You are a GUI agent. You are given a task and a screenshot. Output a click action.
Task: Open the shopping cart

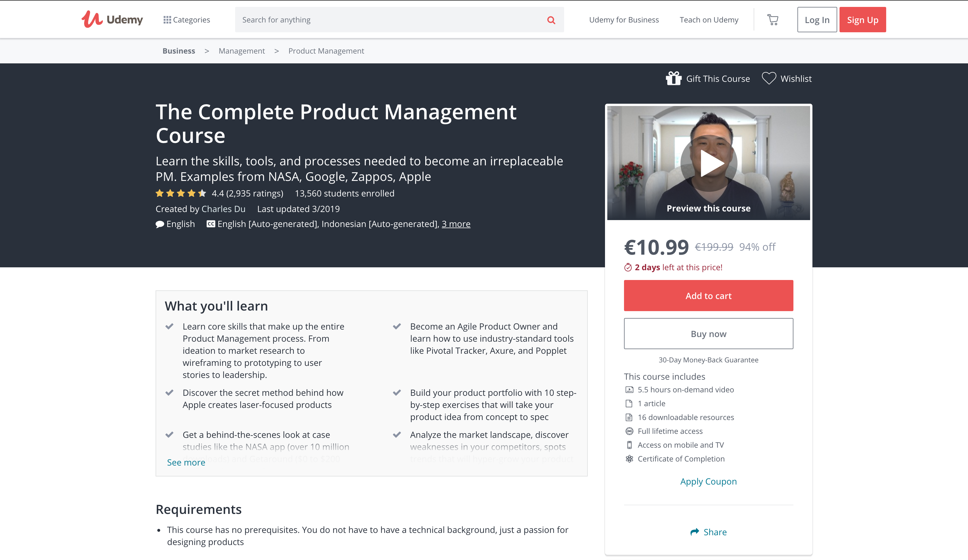(x=772, y=19)
